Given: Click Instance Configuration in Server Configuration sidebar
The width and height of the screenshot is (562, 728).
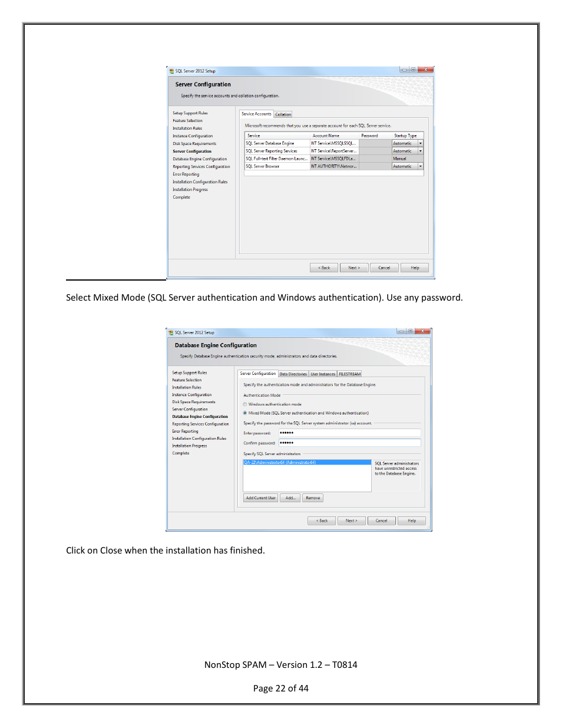Looking at the screenshot, I should [193, 136].
